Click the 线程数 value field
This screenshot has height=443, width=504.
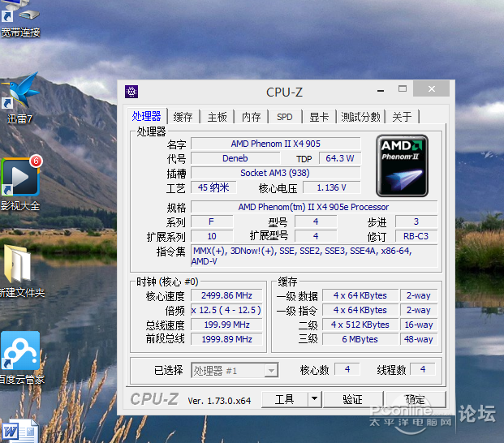pos(423,369)
